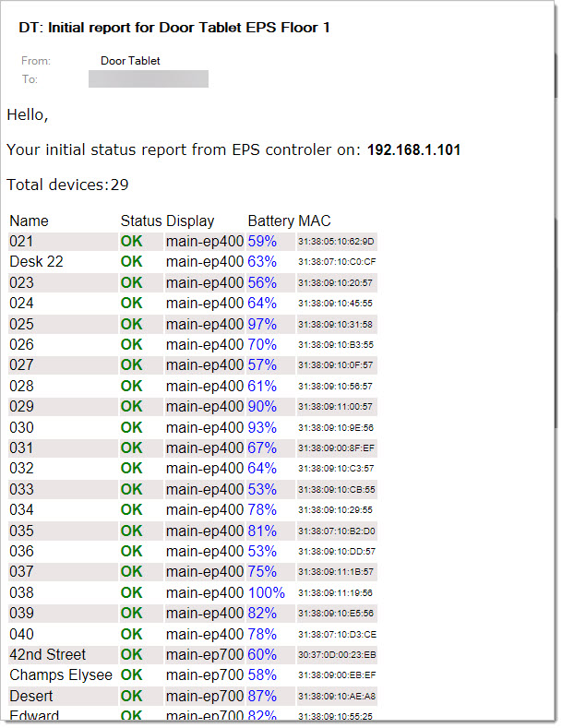Click the MAC column header
The image size is (562, 728).
tap(314, 221)
